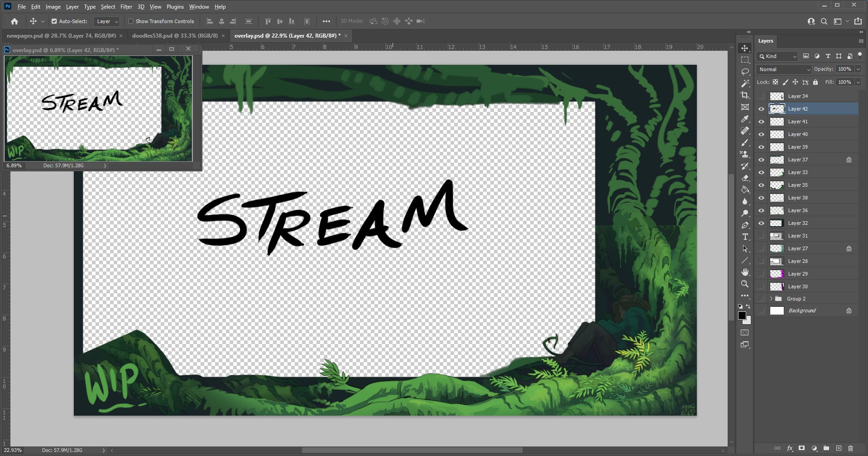
Task: Delete layer using trash icon
Action: [x=850, y=448]
